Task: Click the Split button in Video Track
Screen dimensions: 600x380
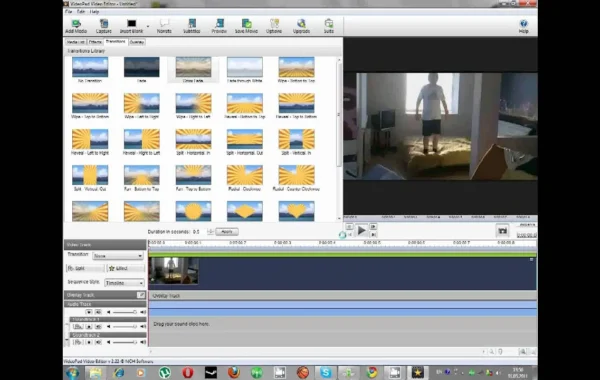Action: click(x=85, y=268)
